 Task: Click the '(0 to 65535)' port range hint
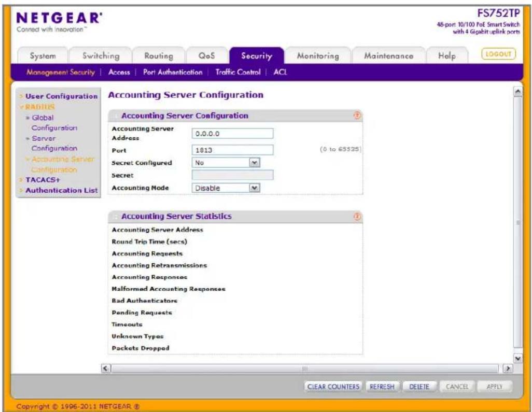point(340,149)
